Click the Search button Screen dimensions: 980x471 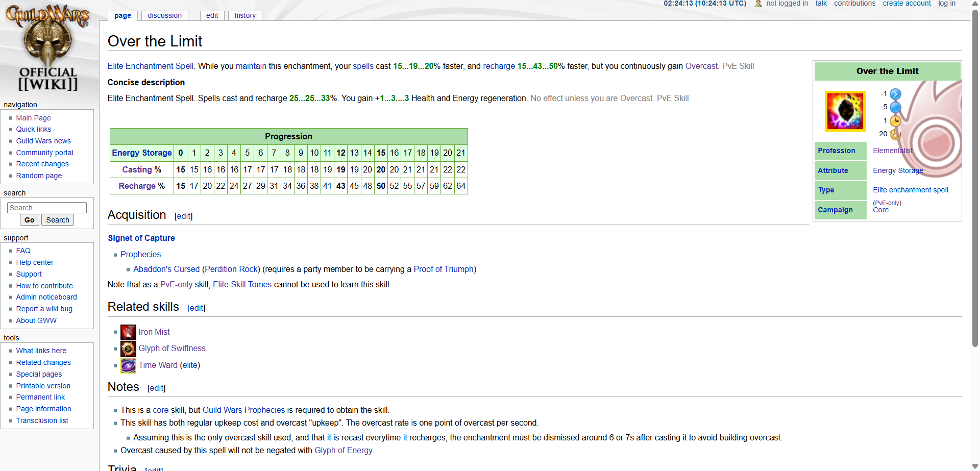(57, 220)
